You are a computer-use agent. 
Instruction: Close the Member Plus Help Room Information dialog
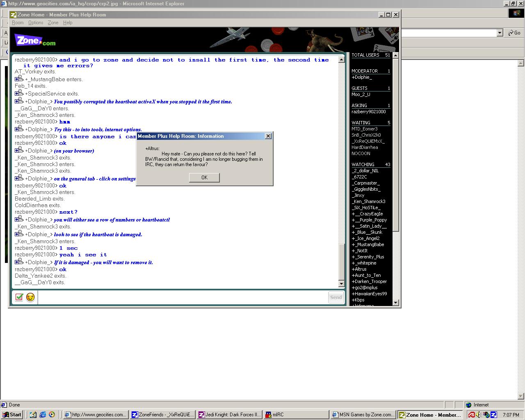point(268,136)
